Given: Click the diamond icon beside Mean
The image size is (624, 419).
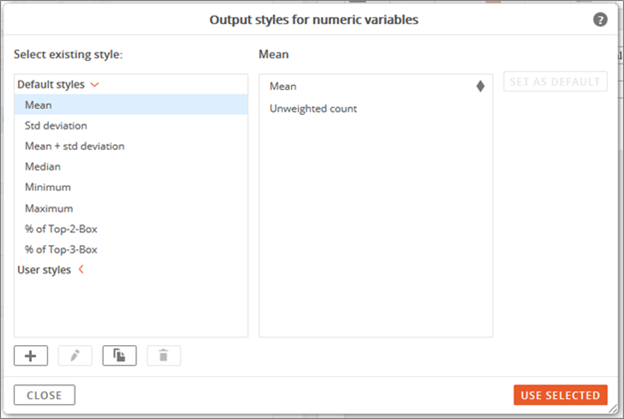Looking at the screenshot, I should coord(480,86).
